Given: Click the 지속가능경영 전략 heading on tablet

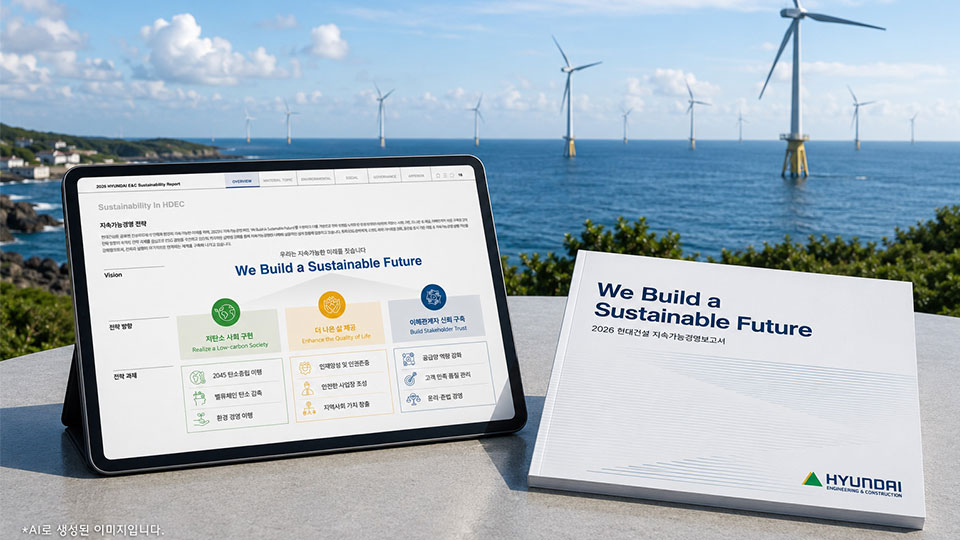Looking at the screenshot, I should tap(123, 224).
